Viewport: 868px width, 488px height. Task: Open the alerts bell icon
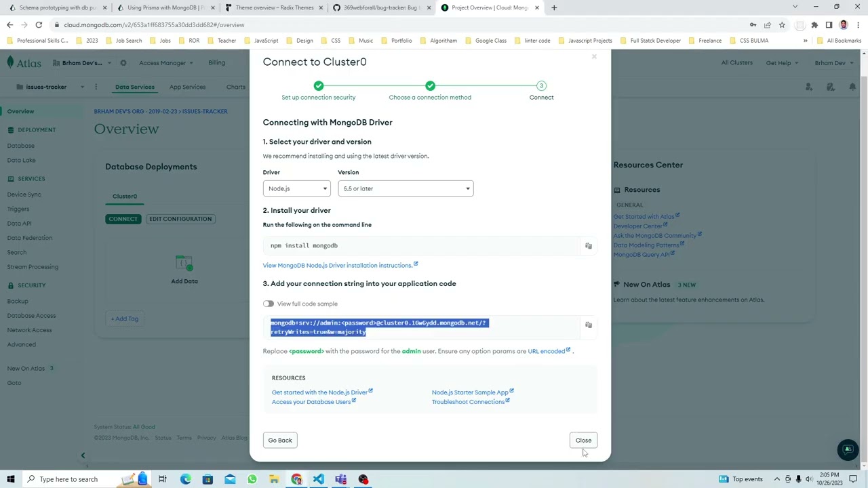pos(852,87)
